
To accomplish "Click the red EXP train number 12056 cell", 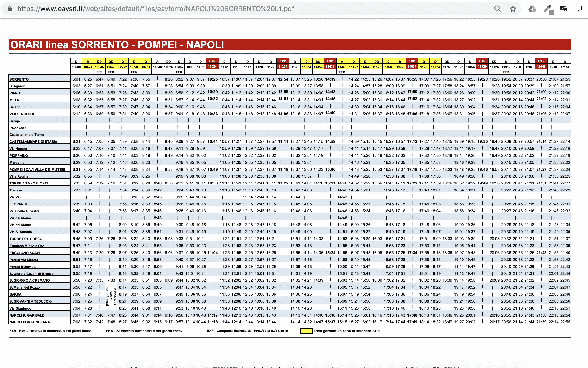I will point(541,66).
